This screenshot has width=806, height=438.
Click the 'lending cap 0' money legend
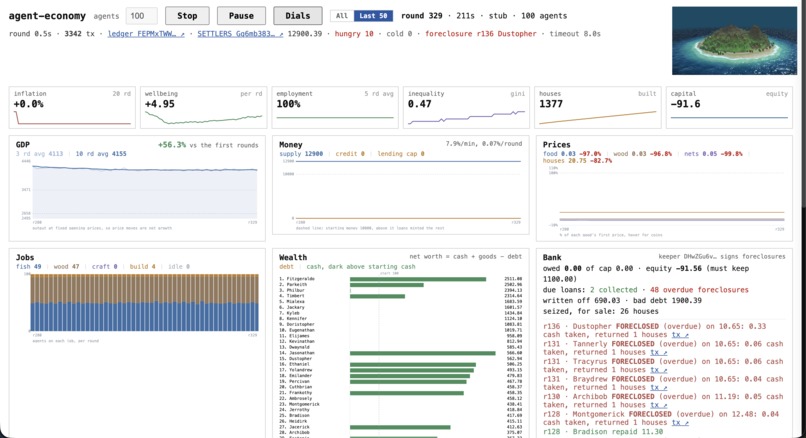401,154
